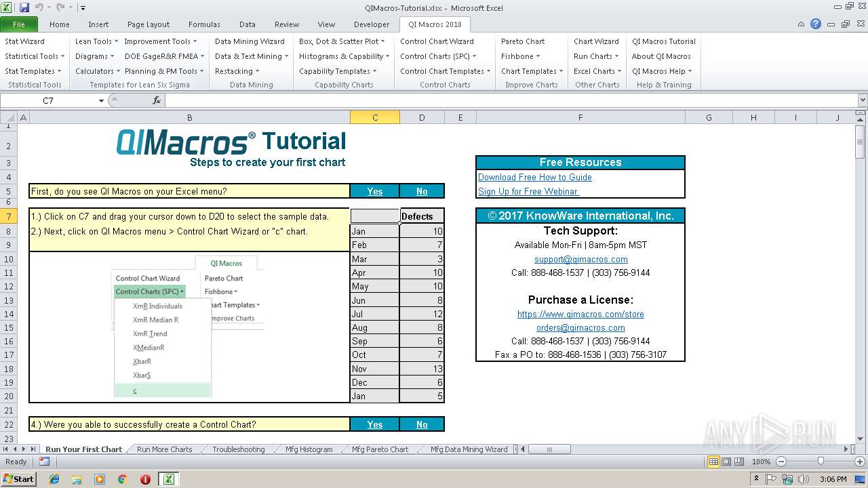Image resolution: width=868 pixels, height=488 pixels.
Task: Click the volume speaker tray icon
Action: point(804,479)
